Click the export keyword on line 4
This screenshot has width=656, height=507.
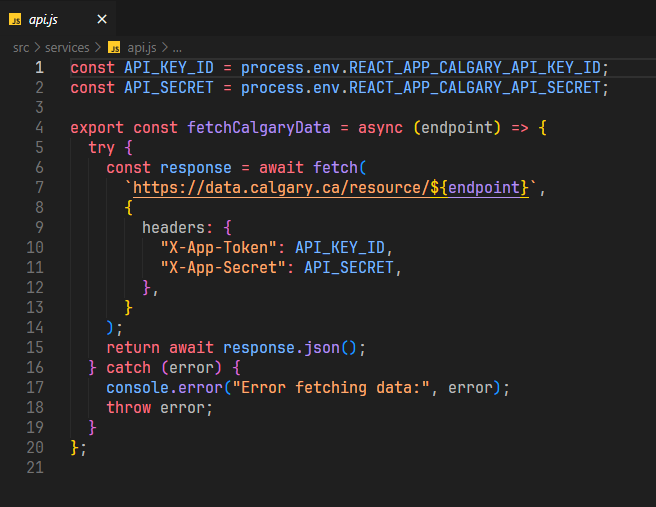[x=97, y=128]
